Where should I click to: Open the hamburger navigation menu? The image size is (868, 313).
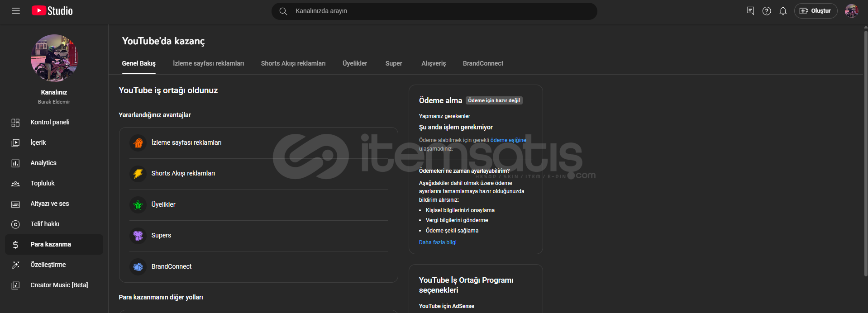(x=16, y=11)
